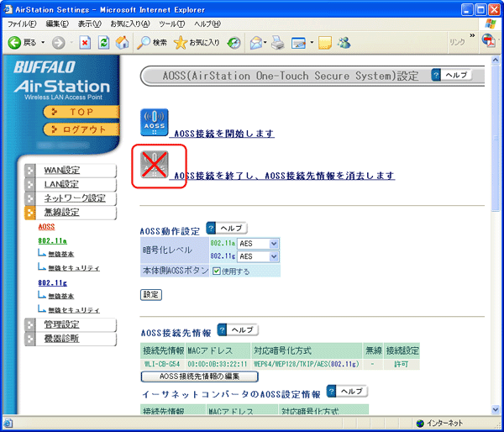Click the Internet zone globe in status bar

(420, 423)
